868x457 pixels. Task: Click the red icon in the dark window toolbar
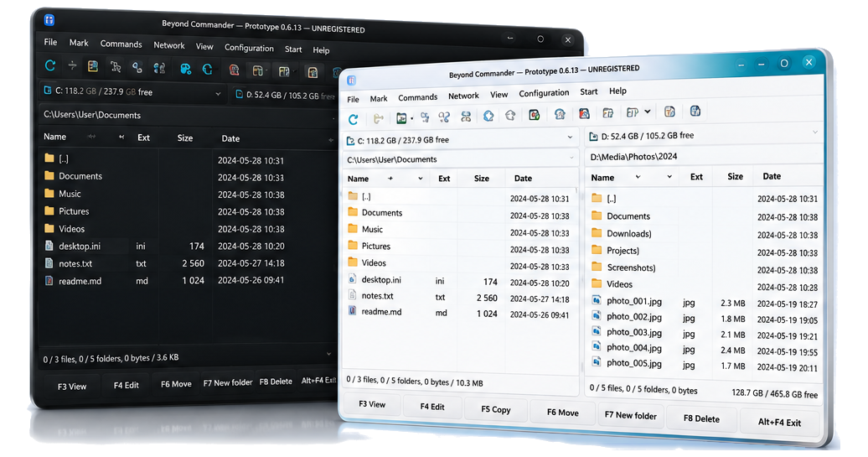234,70
